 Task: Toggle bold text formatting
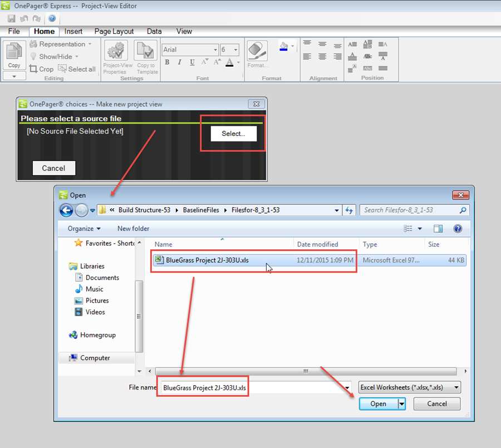168,62
